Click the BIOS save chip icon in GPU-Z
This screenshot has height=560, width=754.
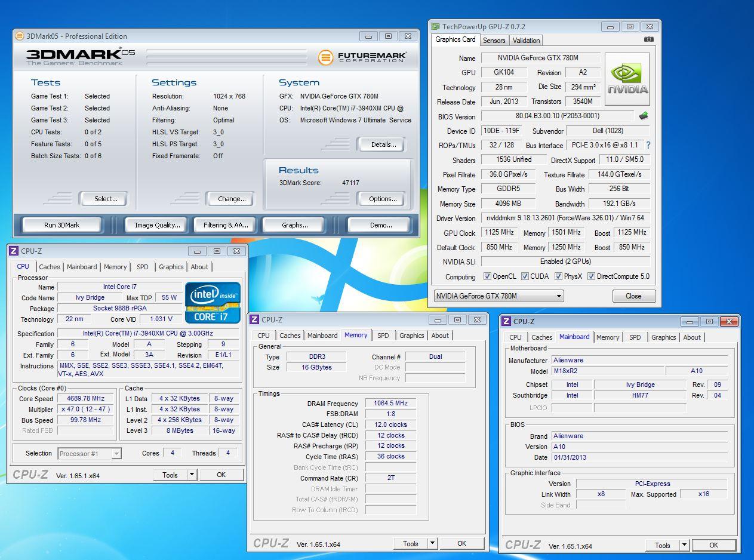[643, 116]
